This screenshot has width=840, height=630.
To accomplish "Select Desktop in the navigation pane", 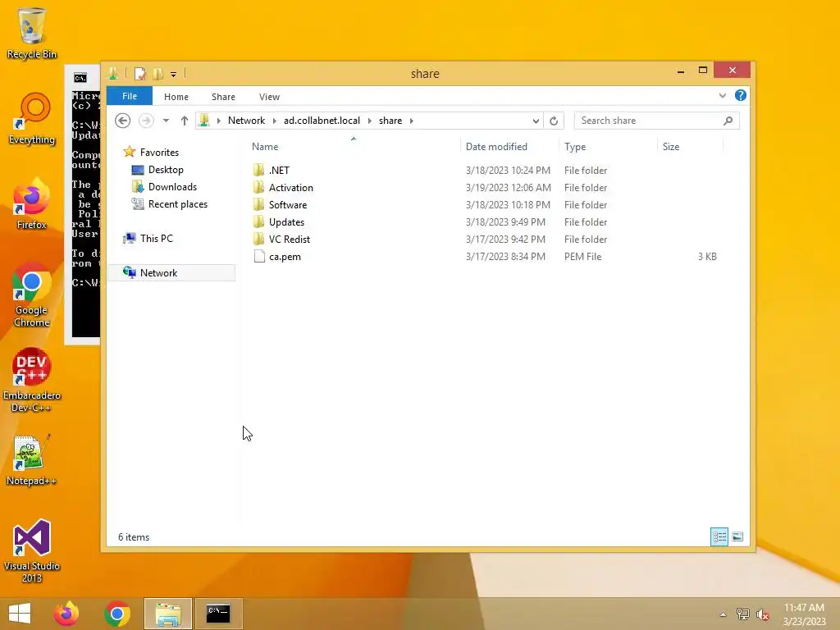I will [157, 170].
